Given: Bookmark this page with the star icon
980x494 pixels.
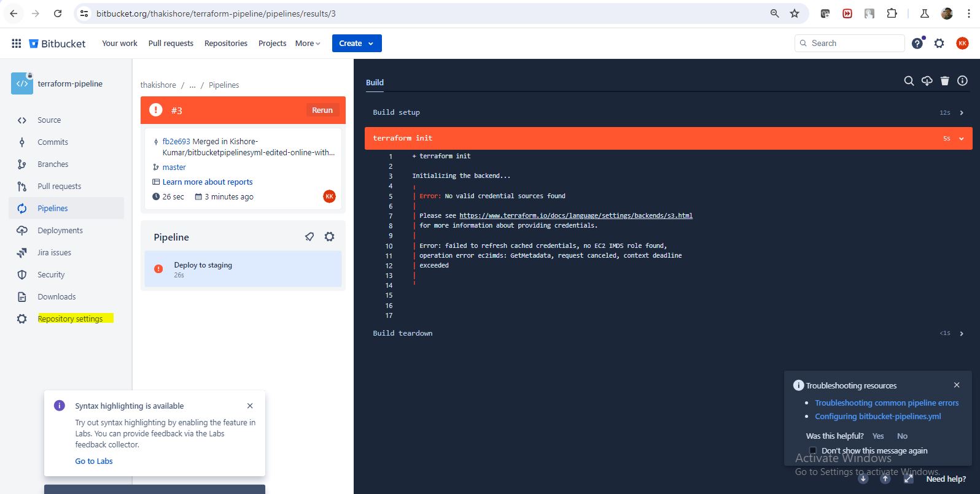Looking at the screenshot, I should point(795,14).
